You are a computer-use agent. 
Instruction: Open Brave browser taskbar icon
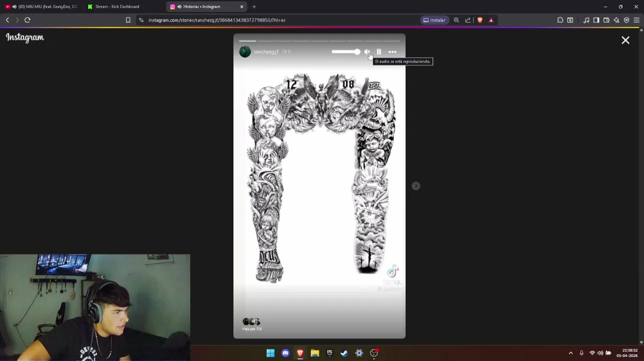tap(300, 353)
